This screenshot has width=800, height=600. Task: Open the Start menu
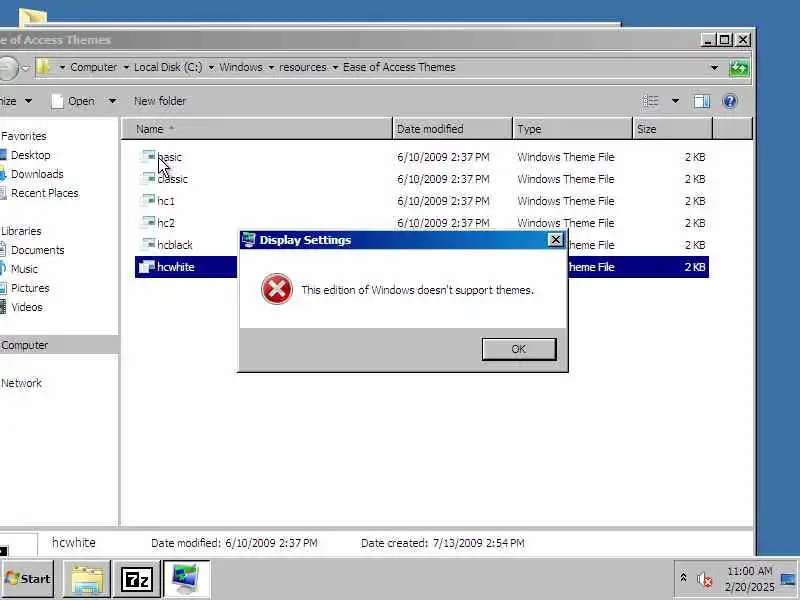point(28,579)
